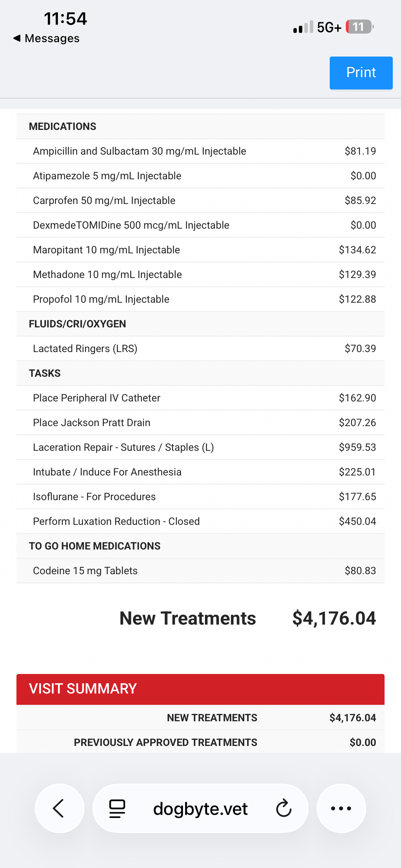Image resolution: width=401 pixels, height=868 pixels.
Task: Return to Messages app via back link
Action: pyautogui.click(x=47, y=38)
